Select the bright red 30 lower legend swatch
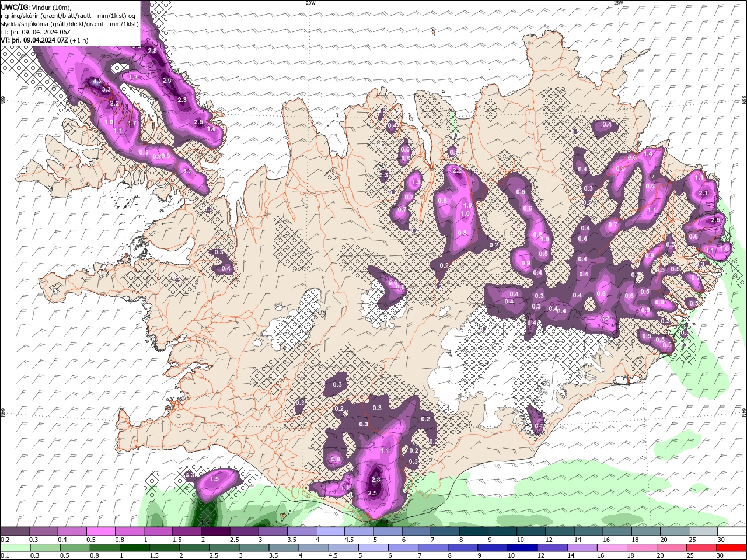The width and height of the screenshot is (747, 560). point(731,548)
